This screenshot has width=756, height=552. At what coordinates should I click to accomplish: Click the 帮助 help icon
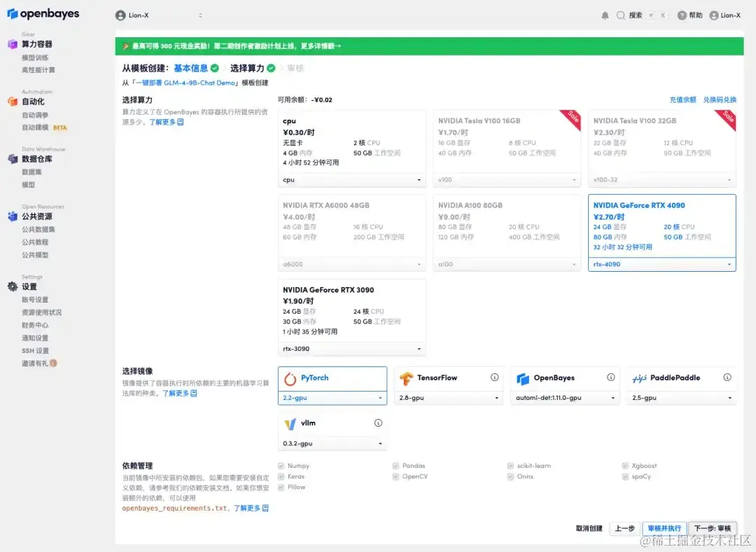click(682, 15)
